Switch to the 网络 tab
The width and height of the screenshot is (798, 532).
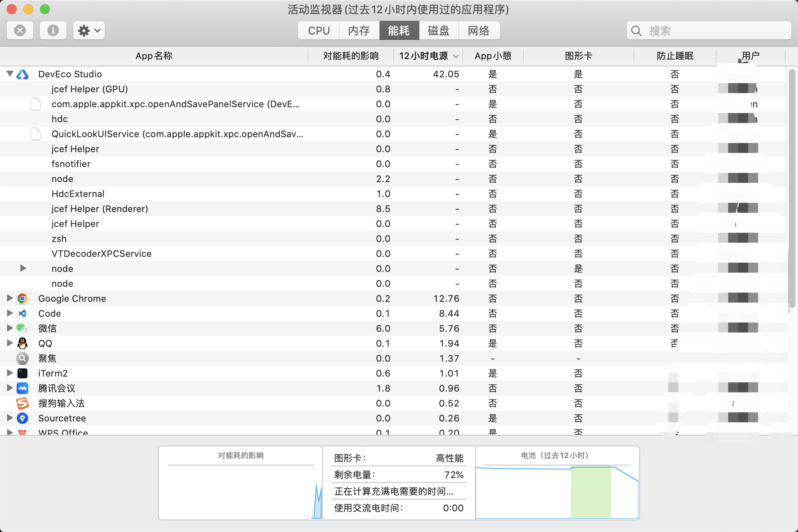click(479, 31)
